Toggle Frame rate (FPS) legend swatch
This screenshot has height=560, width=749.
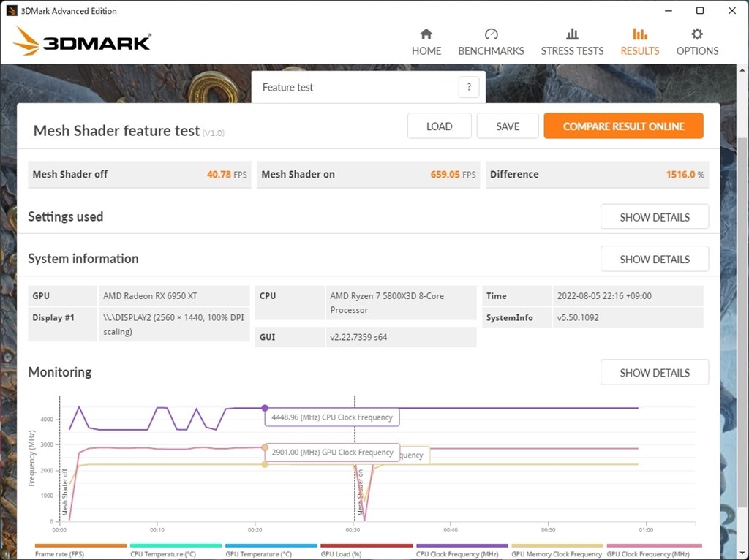click(x=80, y=545)
